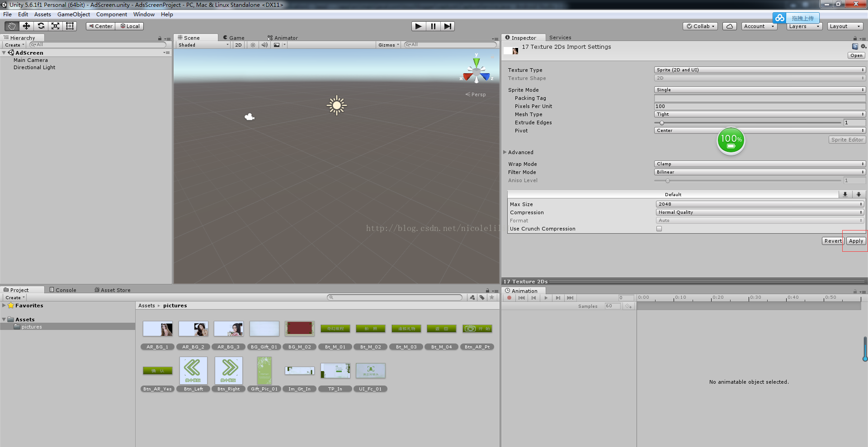Image resolution: width=868 pixels, height=447 pixels.
Task: Open Inspector settings gear icon
Action: point(863,47)
